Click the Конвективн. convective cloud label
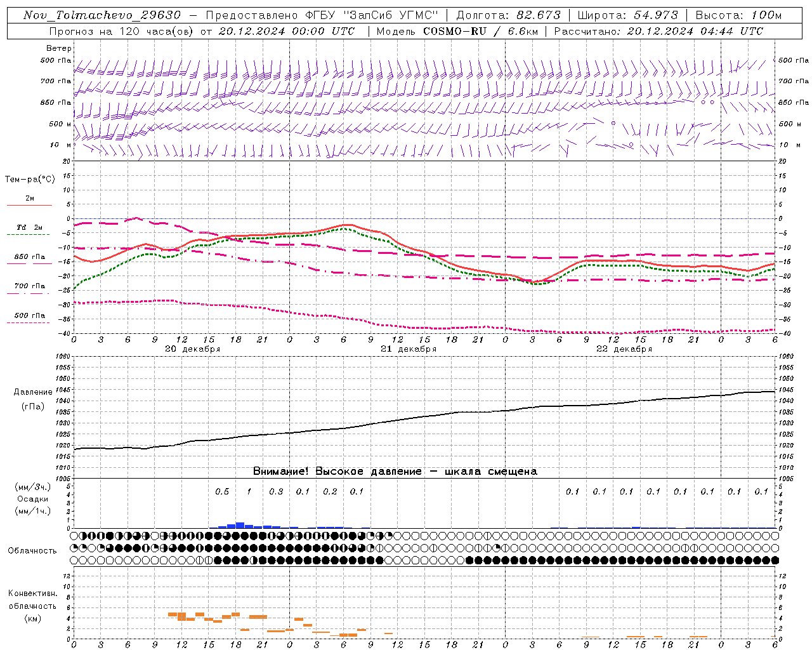The image size is (812, 650). tap(32, 594)
